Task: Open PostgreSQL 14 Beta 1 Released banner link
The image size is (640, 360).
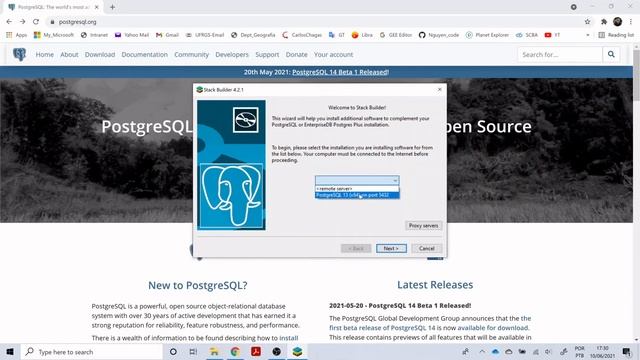Action: point(340,72)
